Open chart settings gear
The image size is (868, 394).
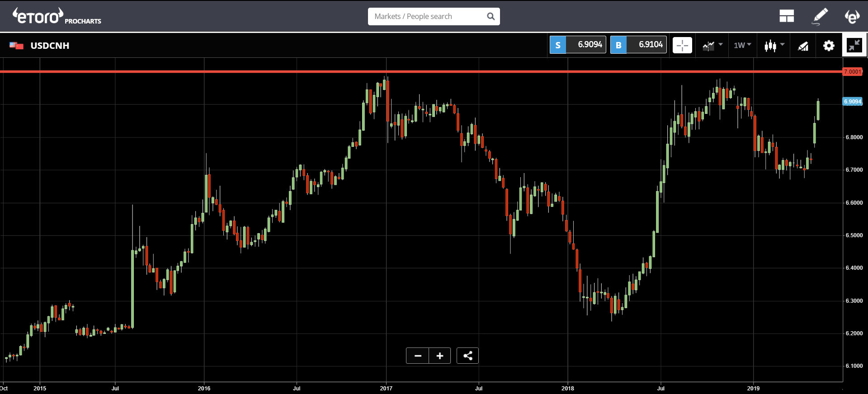point(828,46)
